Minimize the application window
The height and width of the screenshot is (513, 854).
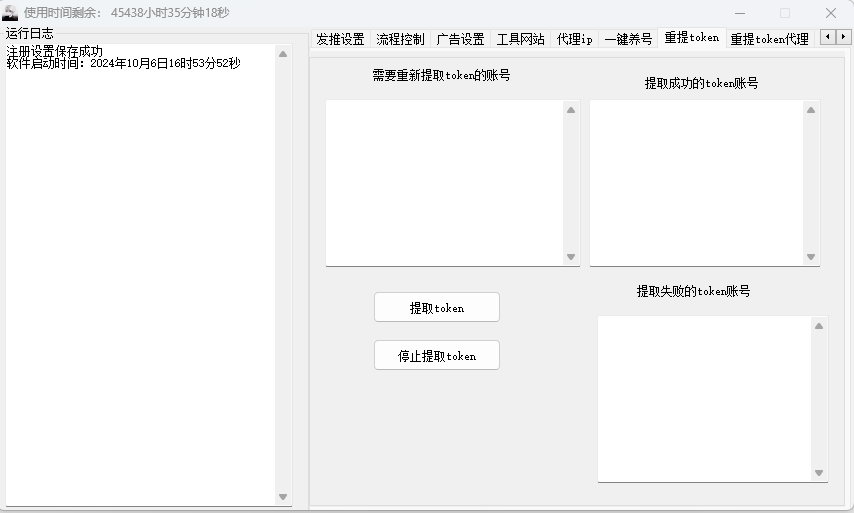(x=739, y=13)
